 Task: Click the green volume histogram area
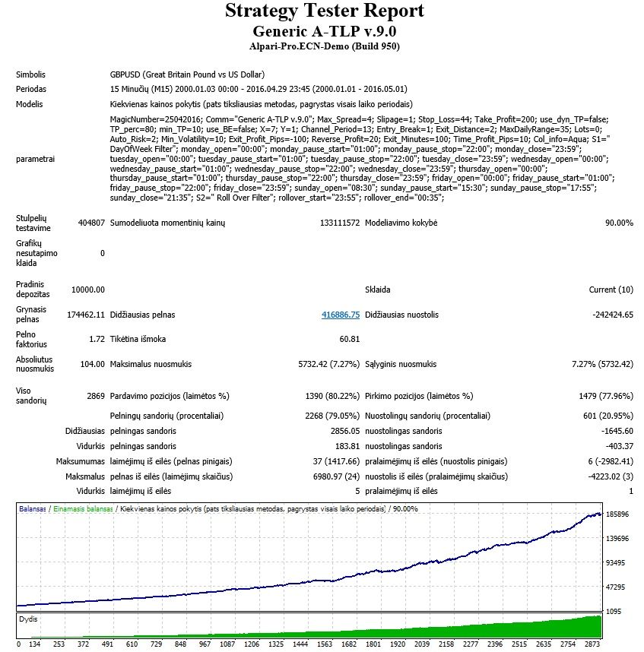[x=309, y=625]
